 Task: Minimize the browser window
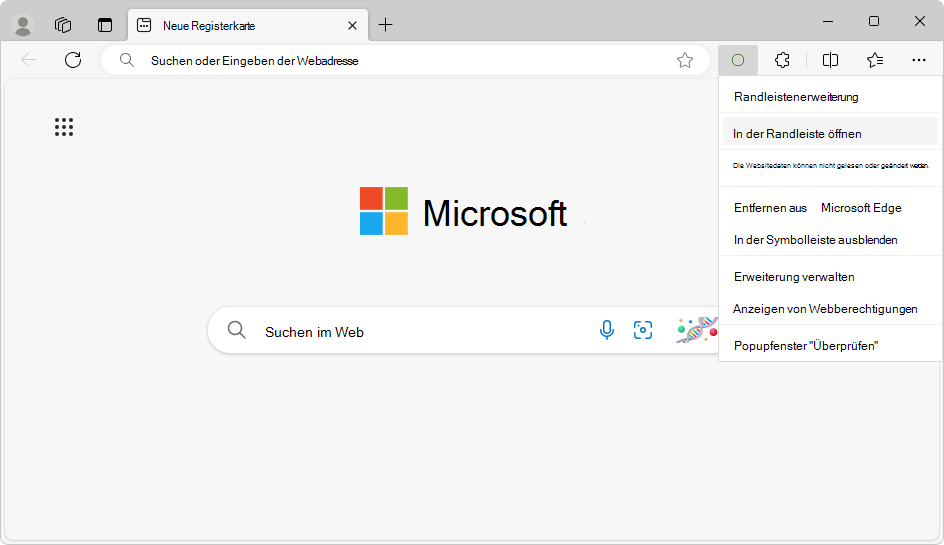[828, 21]
